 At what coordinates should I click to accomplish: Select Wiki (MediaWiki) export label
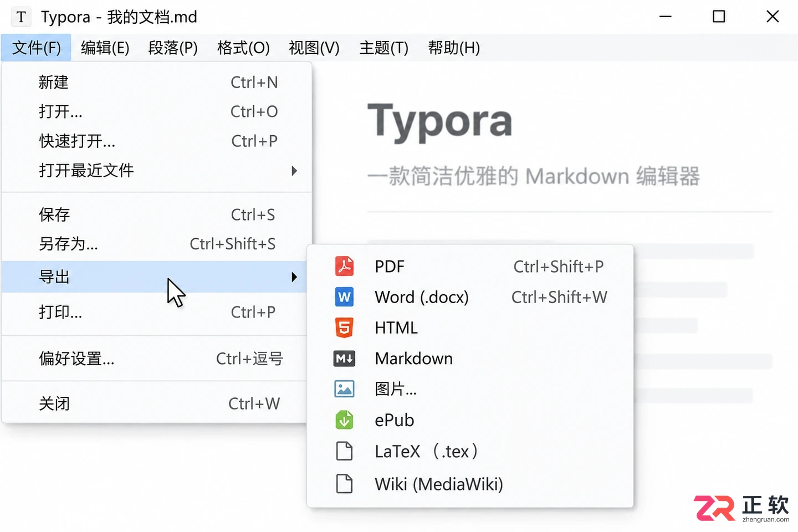click(439, 484)
